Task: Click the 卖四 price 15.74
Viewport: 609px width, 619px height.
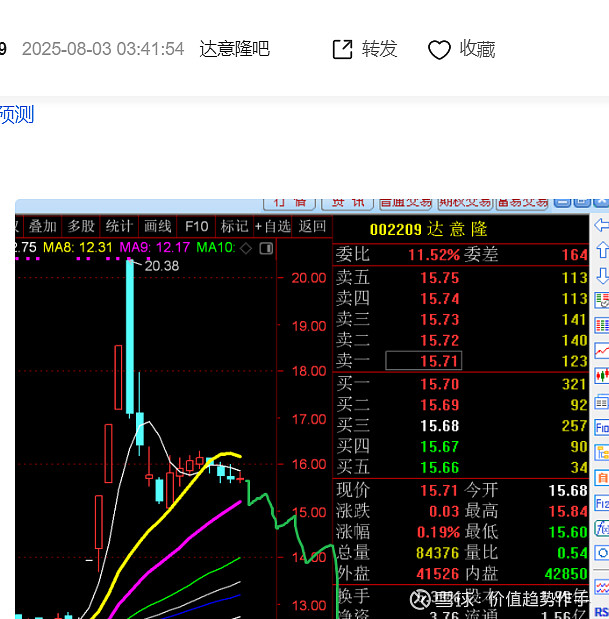Action: 439,299
